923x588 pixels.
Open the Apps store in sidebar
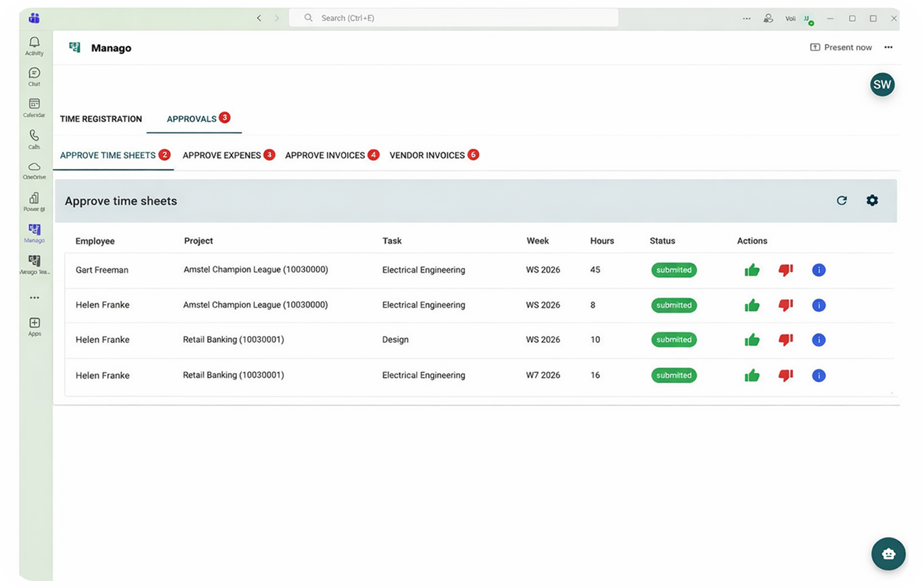pos(34,327)
